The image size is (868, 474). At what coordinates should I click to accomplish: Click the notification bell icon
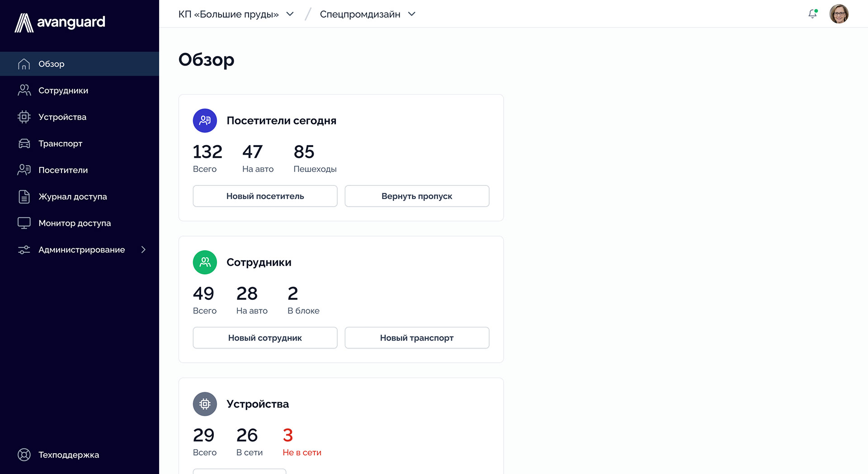click(x=812, y=14)
